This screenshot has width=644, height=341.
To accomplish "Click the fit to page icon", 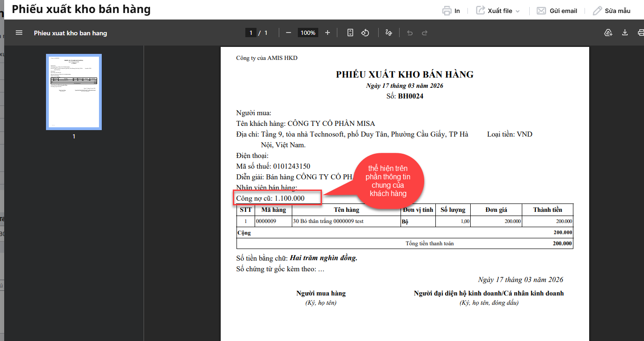I will coord(350,33).
